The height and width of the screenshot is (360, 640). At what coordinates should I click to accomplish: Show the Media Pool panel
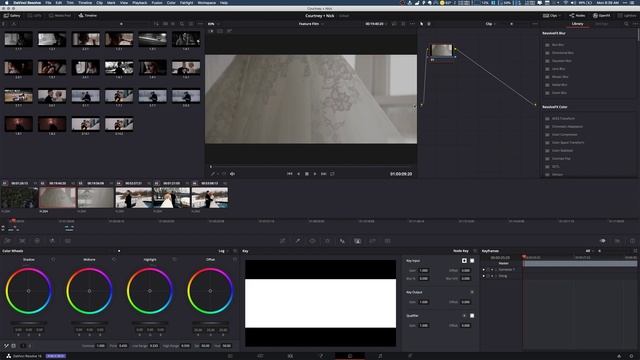pyautogui.click(x=60, y=16)
